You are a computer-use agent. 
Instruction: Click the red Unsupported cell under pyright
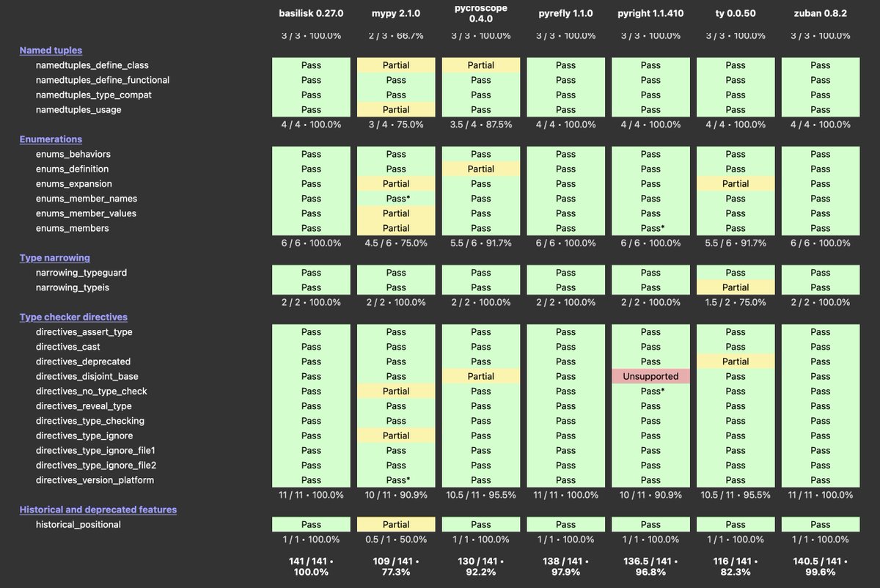click(650, 376)
